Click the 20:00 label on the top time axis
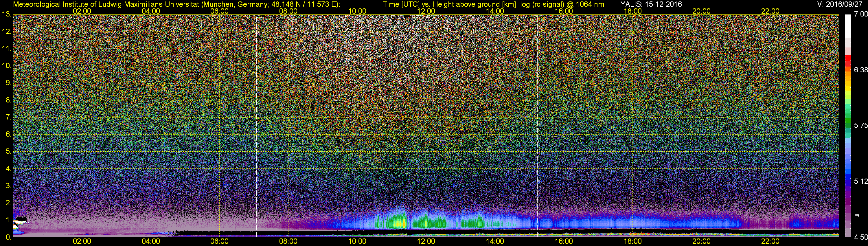Viewport: 868px width, 246px height. point(702,11)
